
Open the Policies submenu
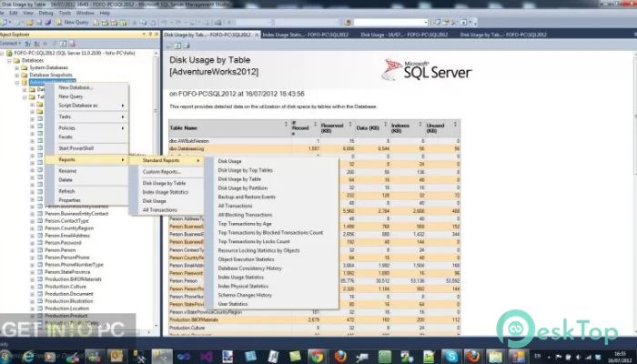click(x=87, y=128)
